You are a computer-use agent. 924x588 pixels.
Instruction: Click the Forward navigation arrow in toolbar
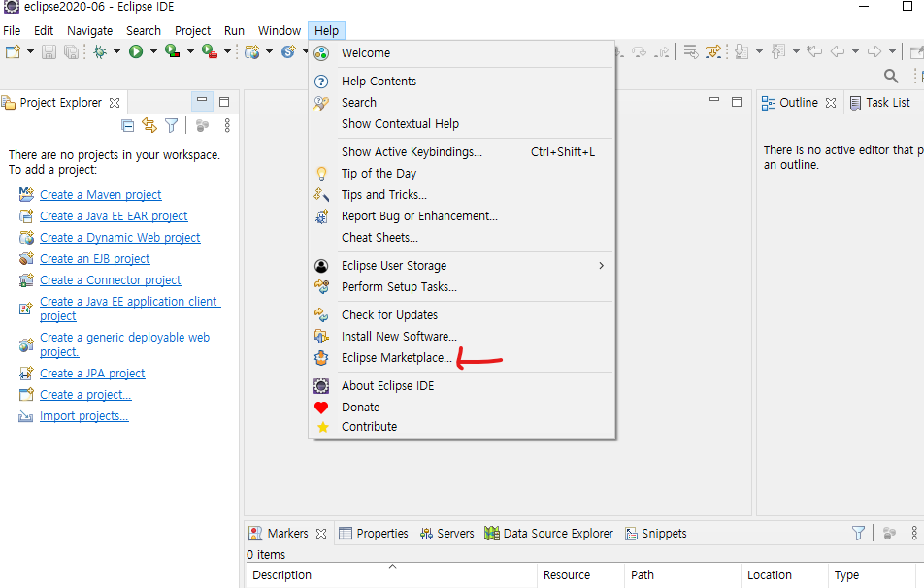tap(874, 51)
